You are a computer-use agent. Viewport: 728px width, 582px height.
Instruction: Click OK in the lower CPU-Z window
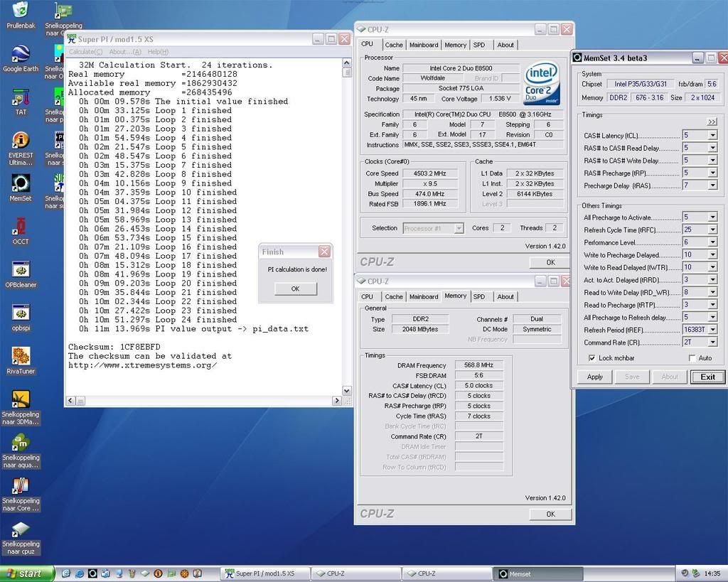551,514
